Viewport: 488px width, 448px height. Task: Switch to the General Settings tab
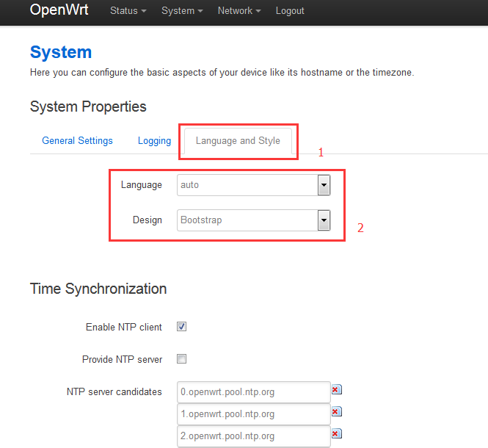point(77,141)
